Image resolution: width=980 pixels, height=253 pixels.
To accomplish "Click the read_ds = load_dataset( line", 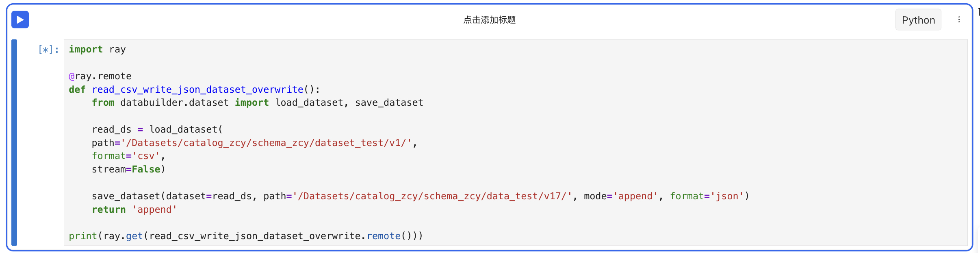I will 157,129.
